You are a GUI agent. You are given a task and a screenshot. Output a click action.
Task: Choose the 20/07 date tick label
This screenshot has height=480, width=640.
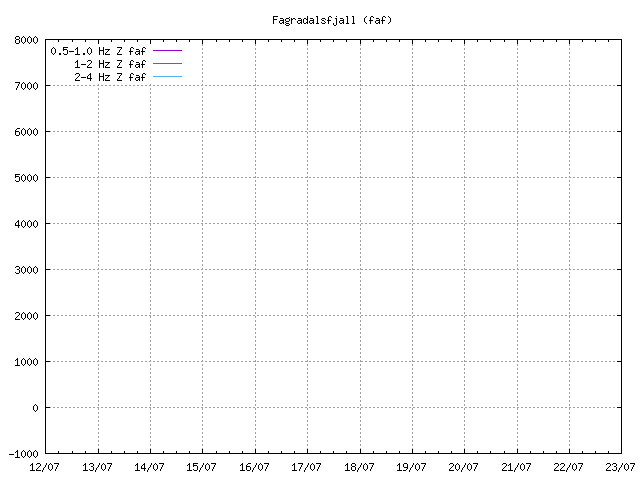(464, 466)
